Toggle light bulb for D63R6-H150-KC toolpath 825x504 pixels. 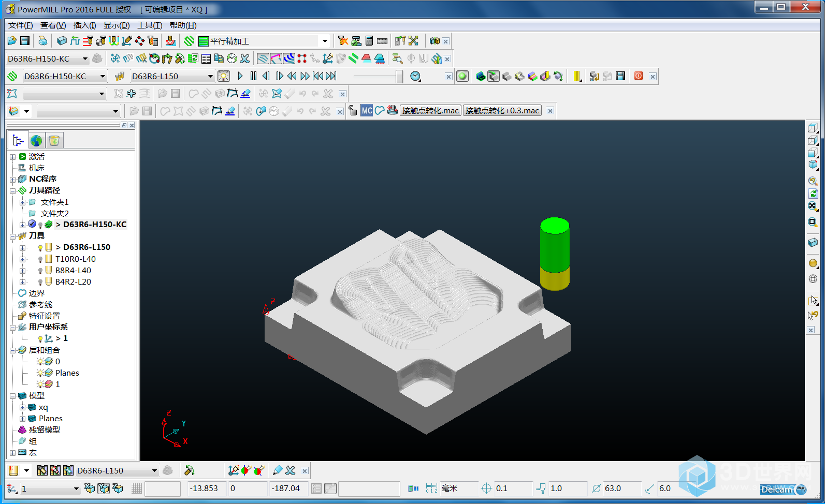(x=40, y=225)
